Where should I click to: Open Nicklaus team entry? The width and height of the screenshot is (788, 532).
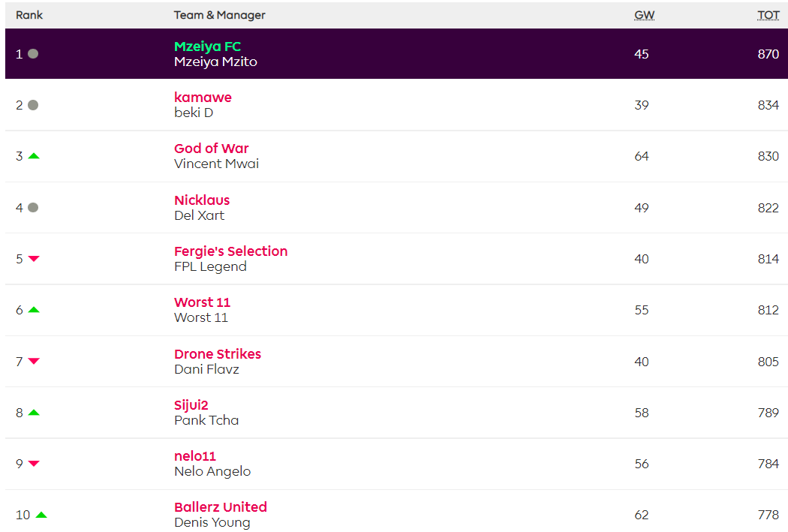click(x=202, y=200)
